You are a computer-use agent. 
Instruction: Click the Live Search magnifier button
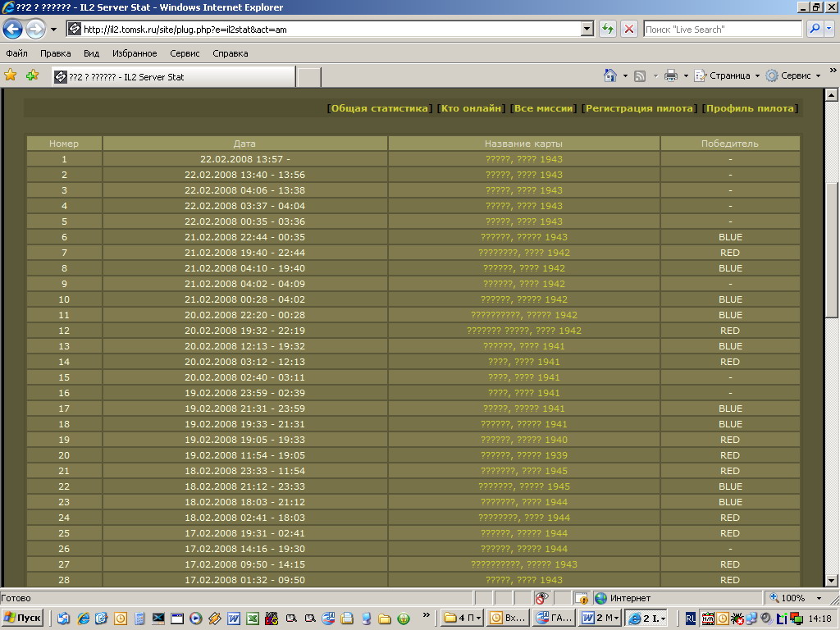815,30
